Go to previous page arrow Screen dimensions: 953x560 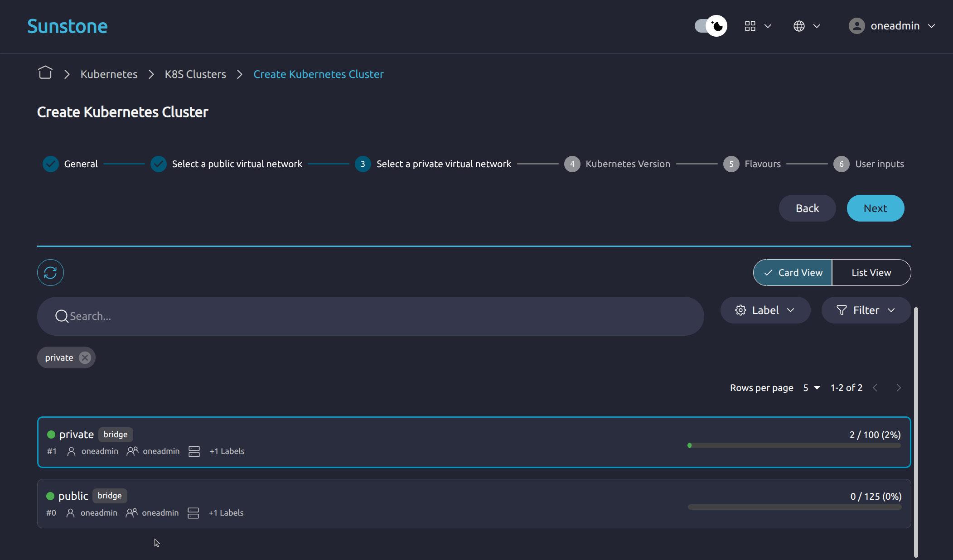875,387
